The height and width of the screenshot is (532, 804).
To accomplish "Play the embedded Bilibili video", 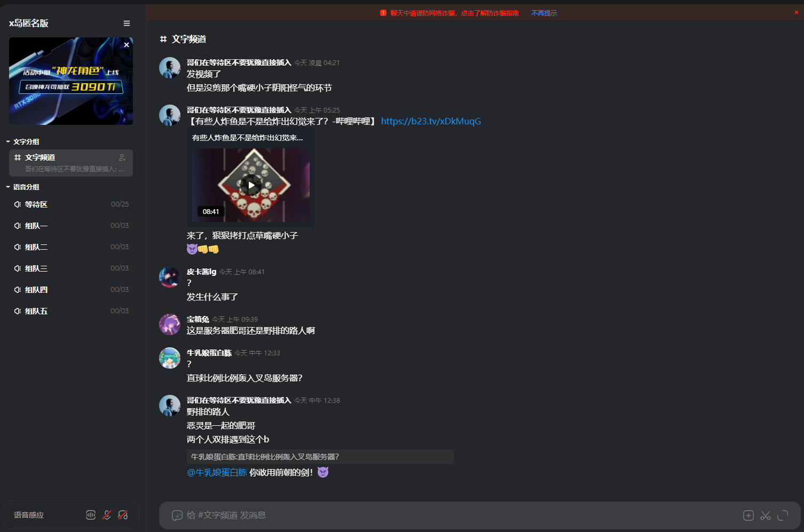I will (x=251, y=185).
